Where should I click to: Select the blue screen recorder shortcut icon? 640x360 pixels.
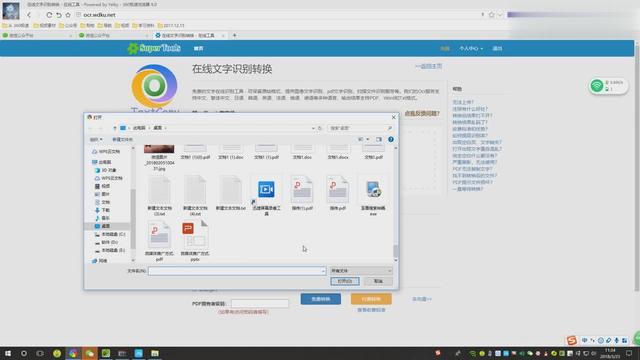coord(266,196)
